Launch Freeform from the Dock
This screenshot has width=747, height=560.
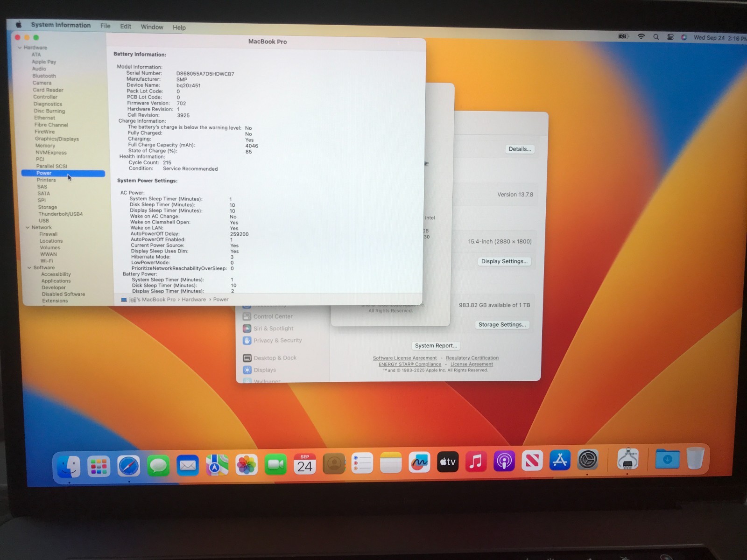[x=419, y=462]
